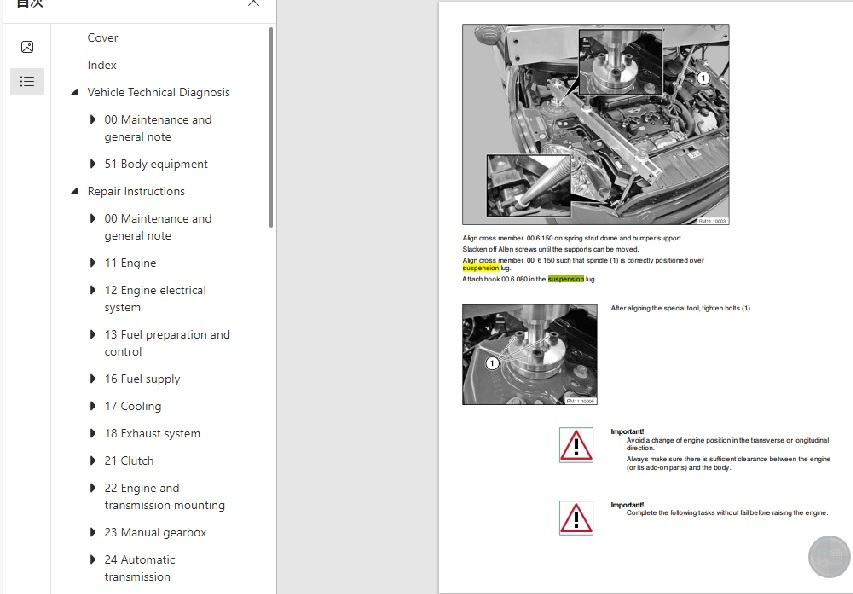
Task: Click 'Complete the following tasks' warning text
Action: click(x=727, y=513)
